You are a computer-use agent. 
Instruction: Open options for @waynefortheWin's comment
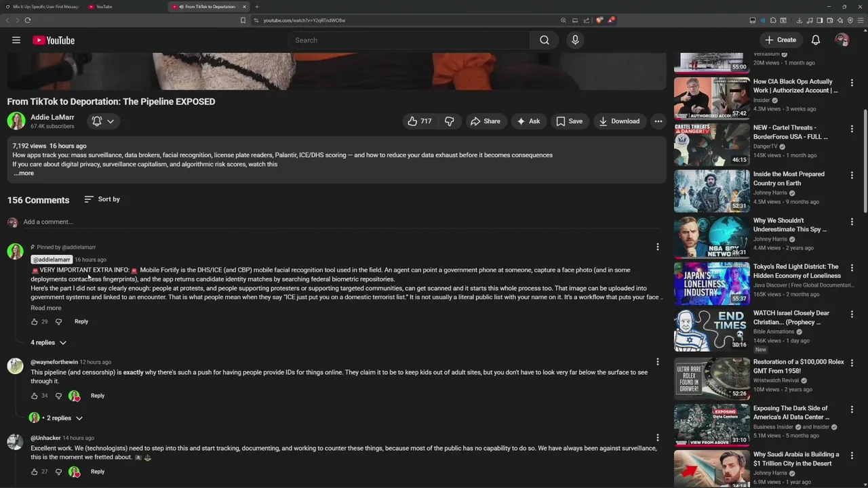[657, 362]
